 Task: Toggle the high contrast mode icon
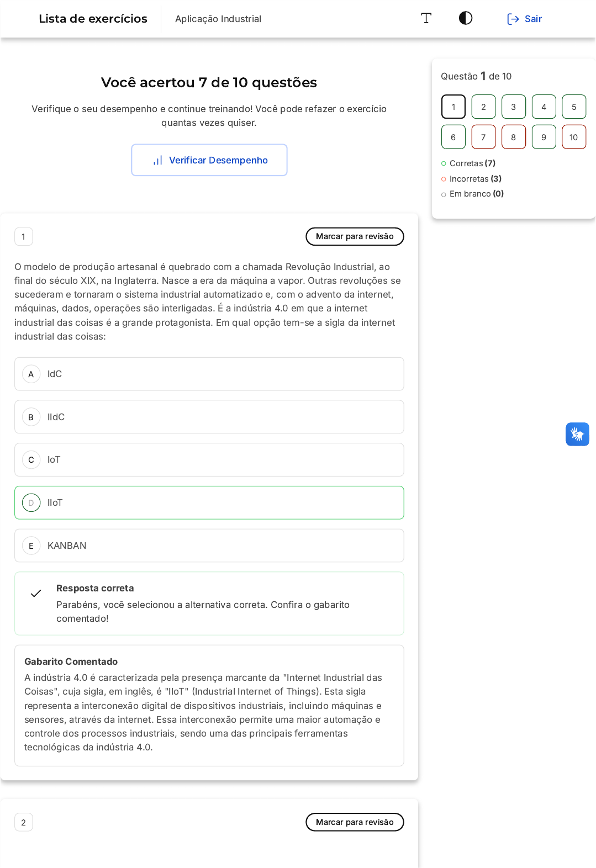(x=466, y=18)
